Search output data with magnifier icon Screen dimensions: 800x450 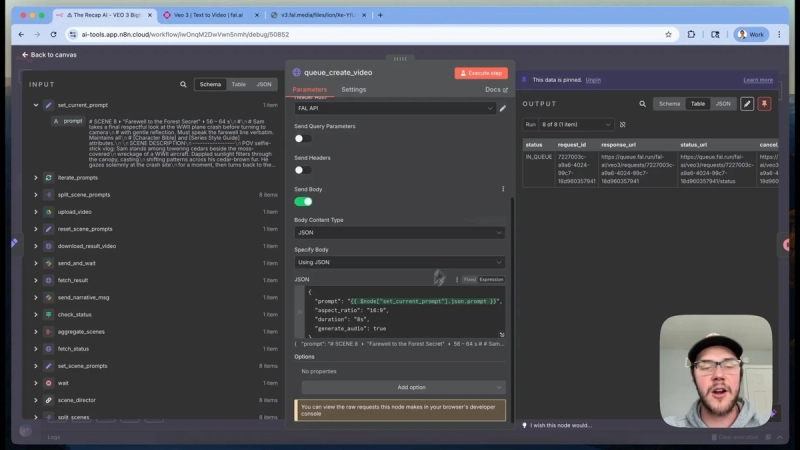tap(642, 104)
